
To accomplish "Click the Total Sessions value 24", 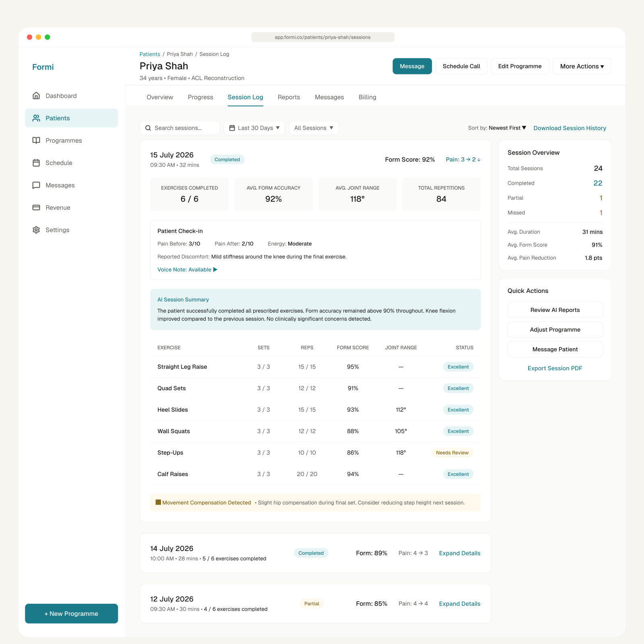I will (x=598, y=168).
